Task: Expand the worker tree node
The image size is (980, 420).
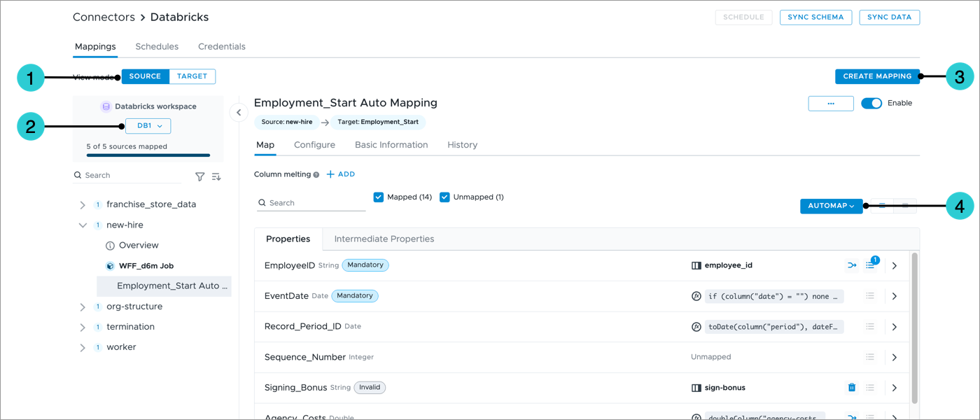Action: (83, 348)
